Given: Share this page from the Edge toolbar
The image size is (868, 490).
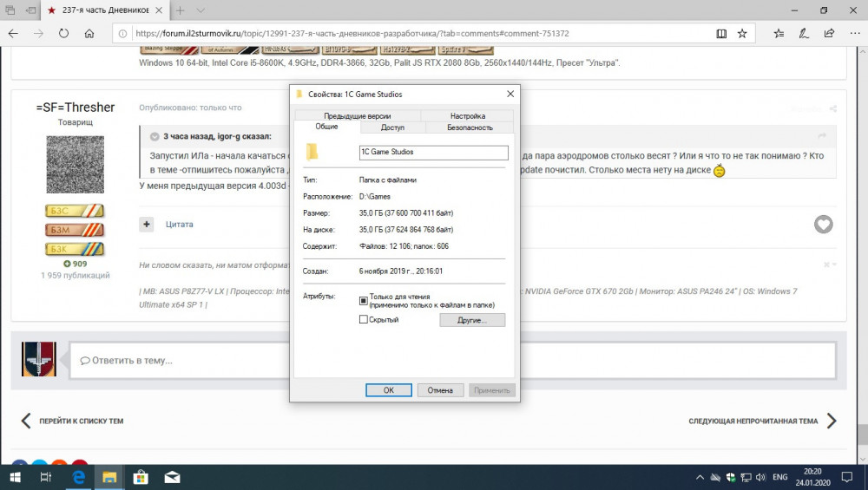Looking at the screenshot, I should [829, 34].
